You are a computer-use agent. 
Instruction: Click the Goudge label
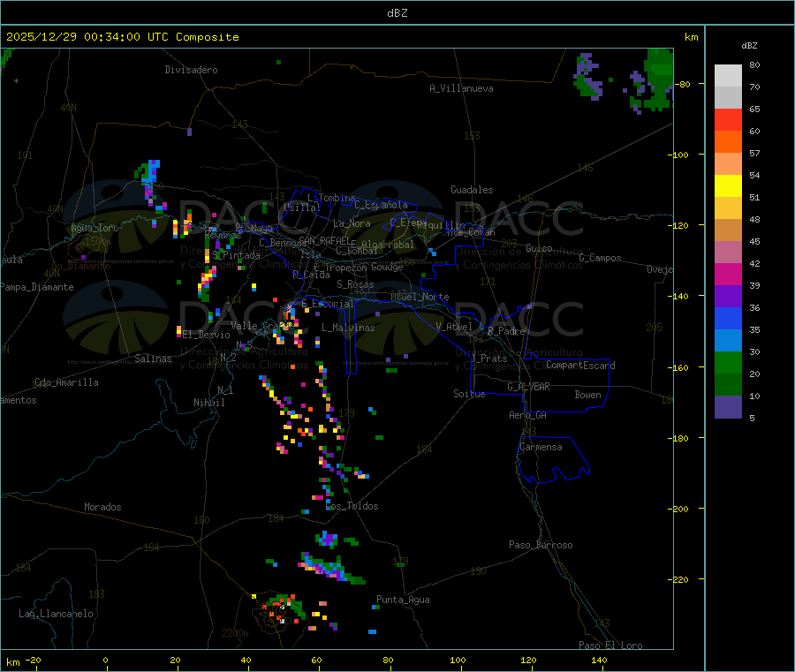[x=386, y=267]
